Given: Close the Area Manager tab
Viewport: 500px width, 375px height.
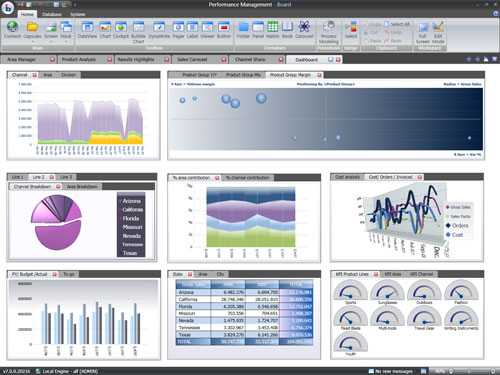Looking at the screenshot, I should pyautogui.click(x=52, y=59).
